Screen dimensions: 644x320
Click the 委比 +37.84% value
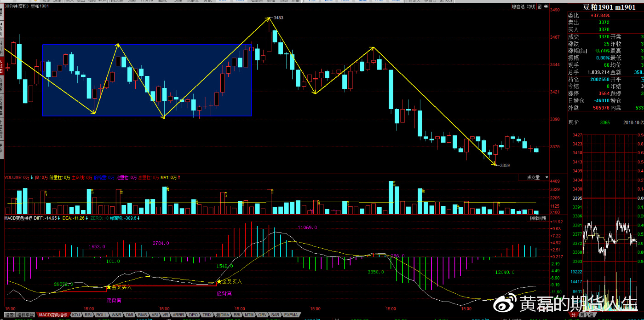(x=600, y=15)
